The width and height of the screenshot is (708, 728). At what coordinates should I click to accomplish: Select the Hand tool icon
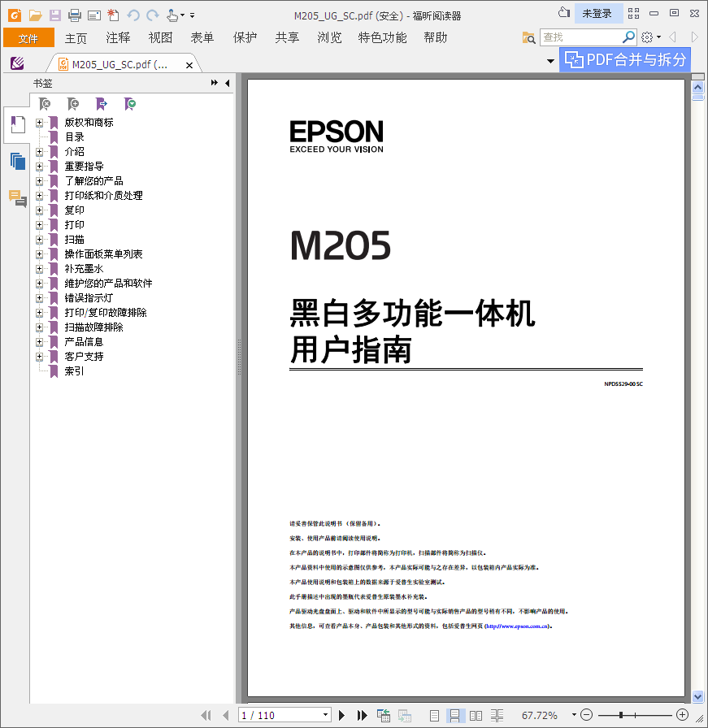[172, 15]
